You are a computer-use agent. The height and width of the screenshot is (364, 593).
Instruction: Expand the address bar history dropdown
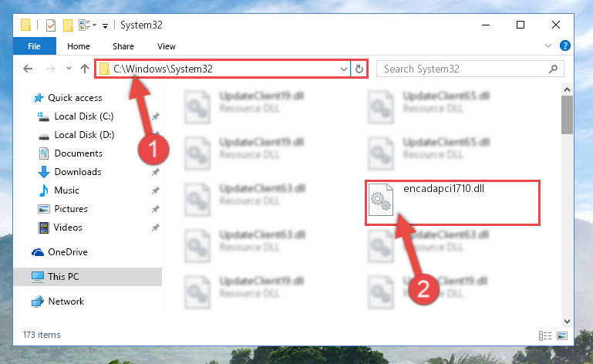click(x=343, y=69)
